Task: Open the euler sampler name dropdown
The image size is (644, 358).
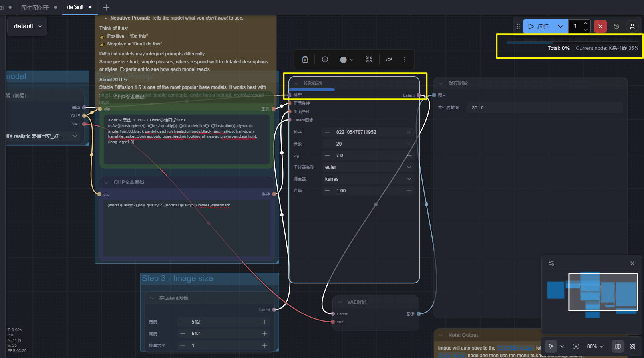Action: click(368, 167)
